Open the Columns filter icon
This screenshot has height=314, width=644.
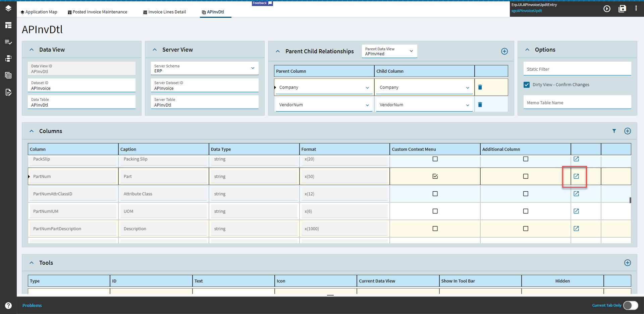click(614, 131)
